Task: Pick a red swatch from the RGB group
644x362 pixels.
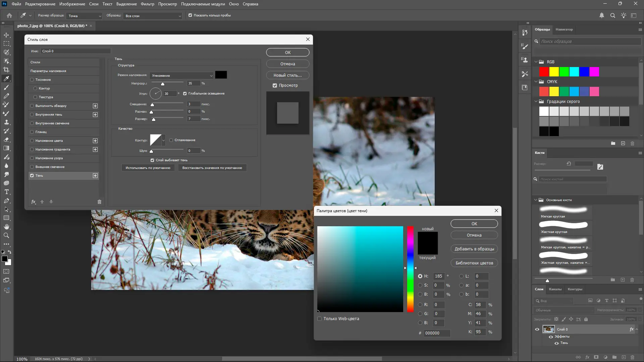Action: 543,72
